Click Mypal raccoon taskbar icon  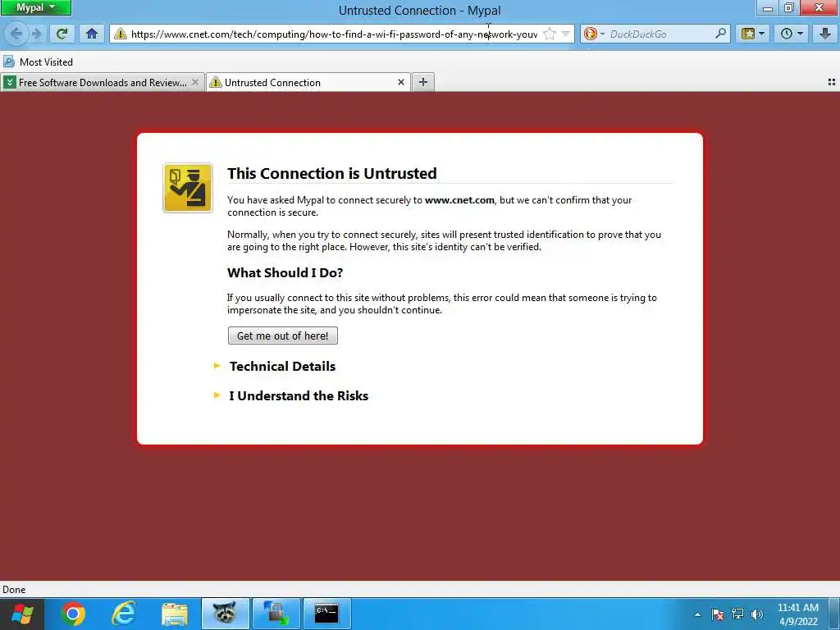tap(226, 614)
